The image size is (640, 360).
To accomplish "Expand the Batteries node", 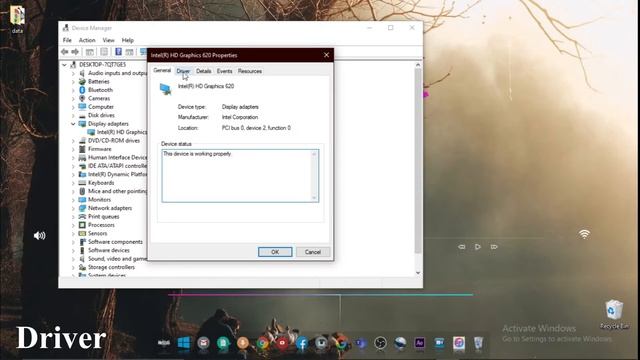I will [x=73, y=82].
